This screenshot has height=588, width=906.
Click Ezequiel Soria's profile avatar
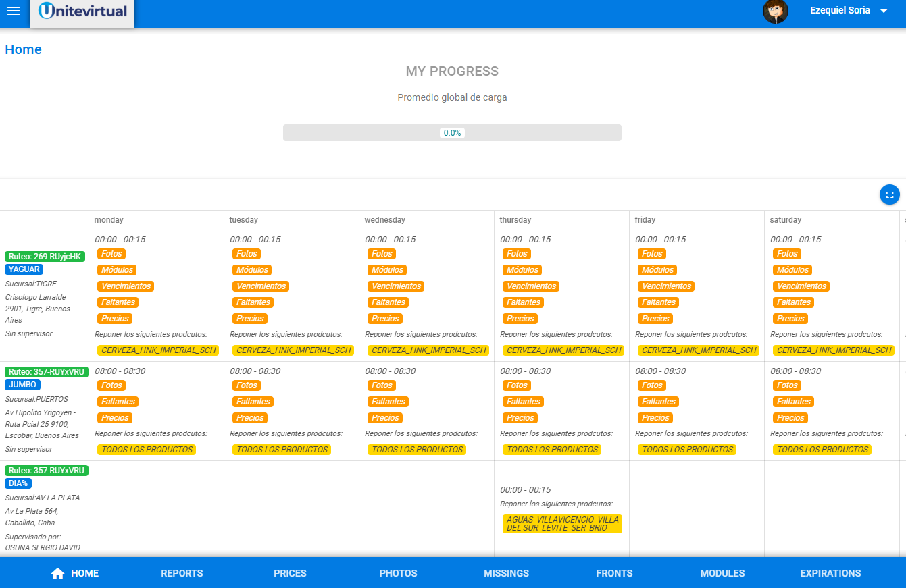click(x=775, y=11)
